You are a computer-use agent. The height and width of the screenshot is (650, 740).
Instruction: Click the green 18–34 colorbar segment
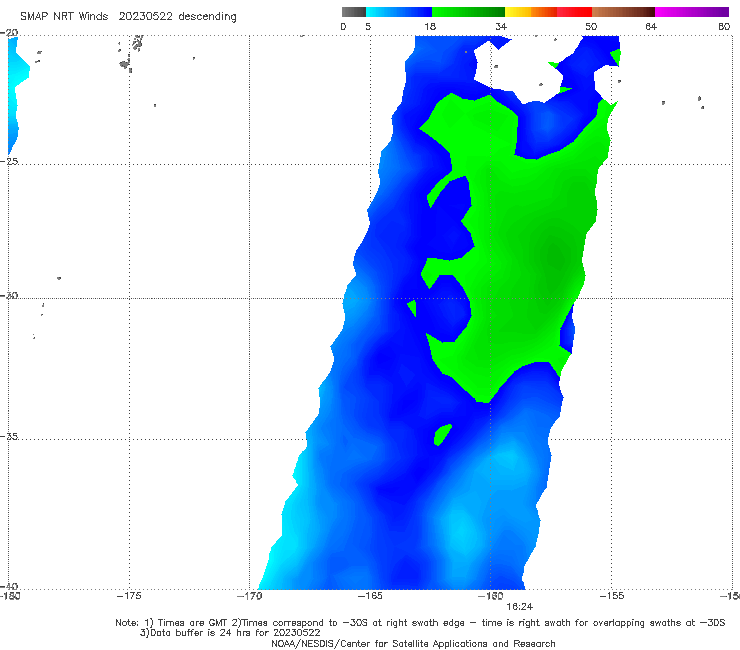point(468,12)
